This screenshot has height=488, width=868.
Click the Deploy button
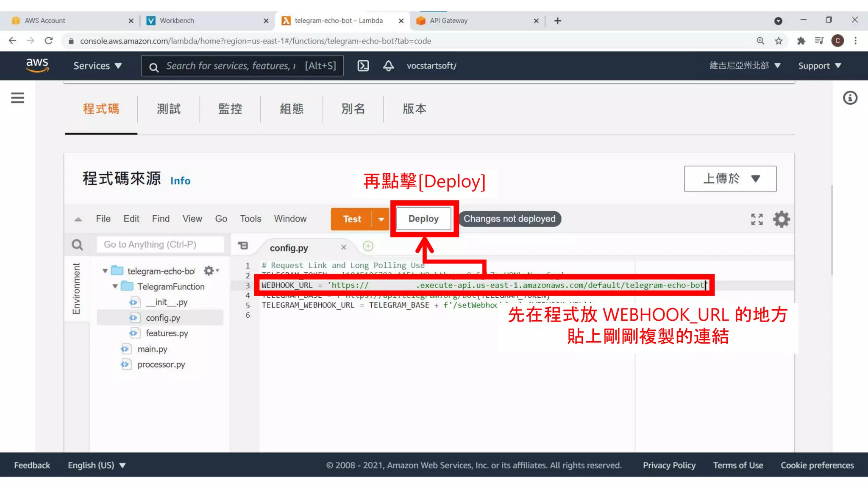point(423,219)
